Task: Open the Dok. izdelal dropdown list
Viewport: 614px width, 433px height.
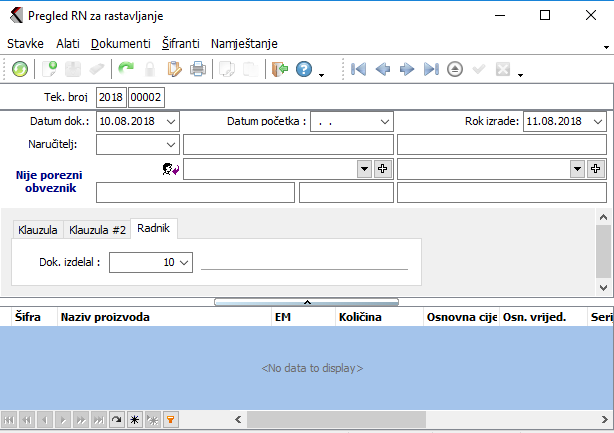Action: tap(183, 262)
